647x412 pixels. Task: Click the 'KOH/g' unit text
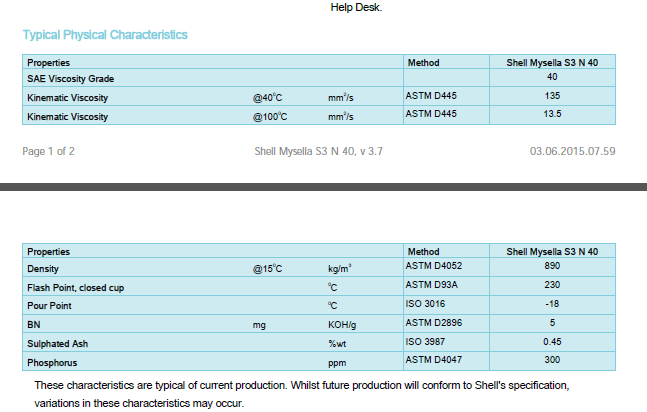pos(342,325)
